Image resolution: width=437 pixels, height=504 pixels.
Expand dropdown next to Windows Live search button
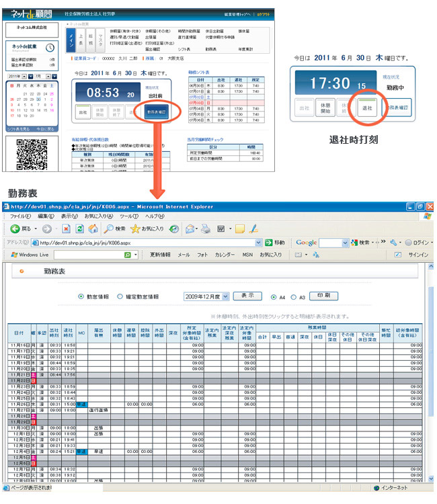tap(136, 255)
